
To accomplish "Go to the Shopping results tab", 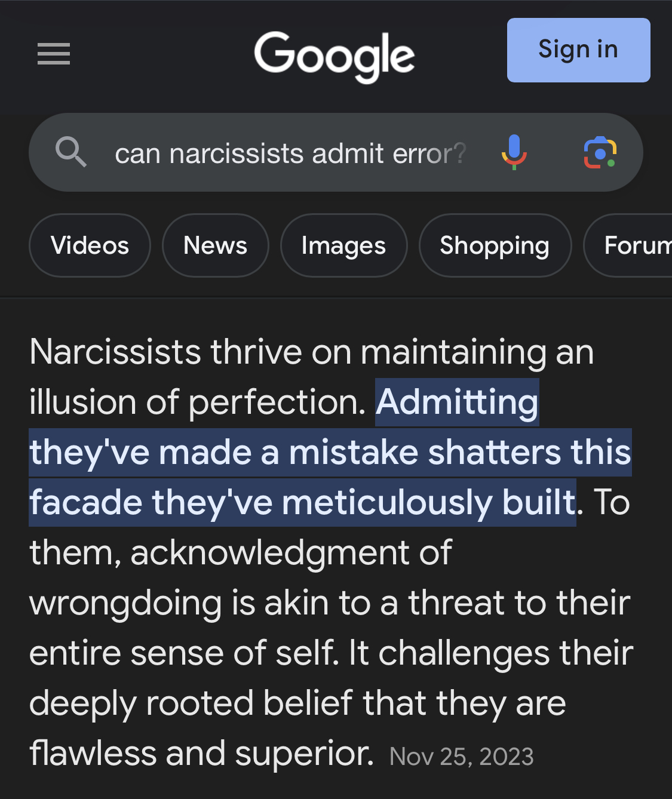I will coord(495,245).
